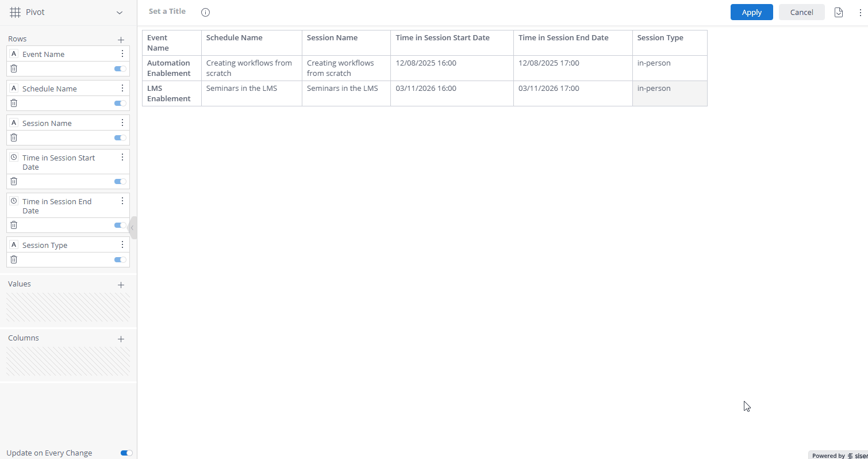Click the Pivot grid icon in panel header
868x459 pixels.
click(x=15, y=12)
